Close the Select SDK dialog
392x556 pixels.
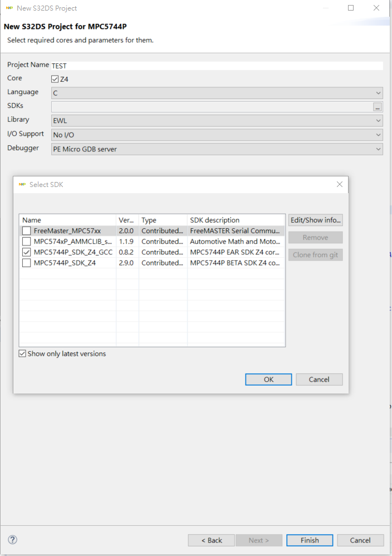(x=340, y=184)
